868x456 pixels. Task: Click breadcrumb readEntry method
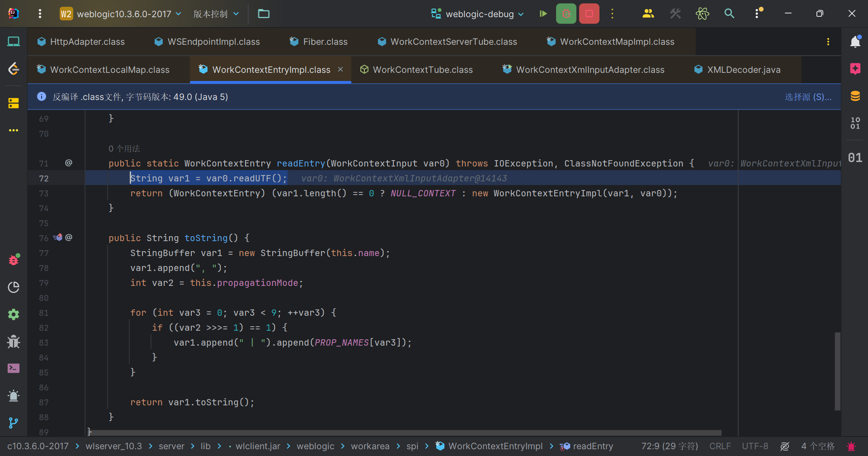coord(586,446)
